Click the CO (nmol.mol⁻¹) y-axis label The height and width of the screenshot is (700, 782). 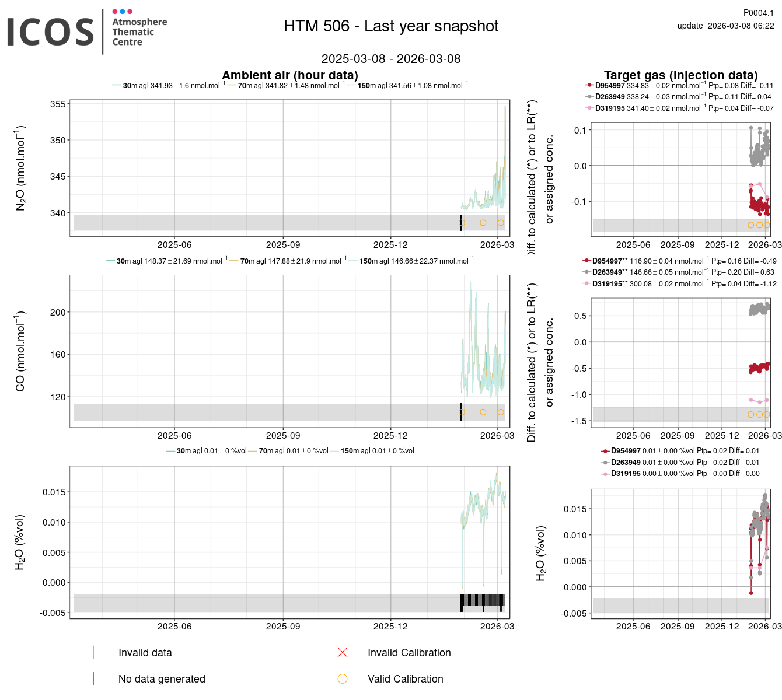coord(20,351)
